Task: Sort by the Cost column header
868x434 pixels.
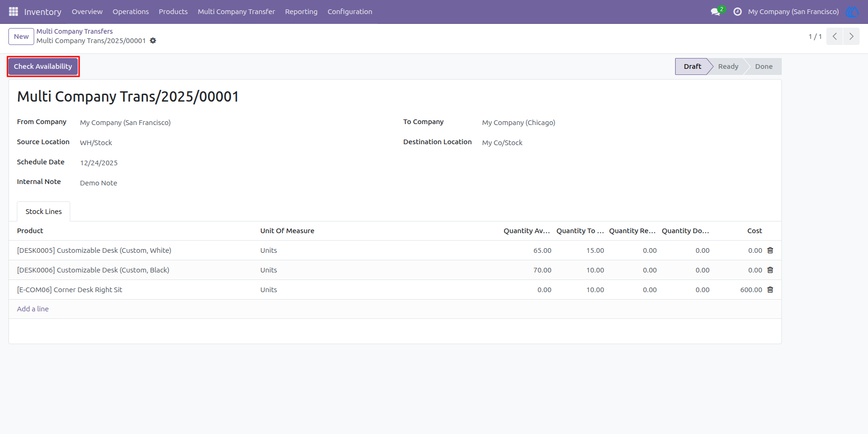Action: tap(755, 231)
